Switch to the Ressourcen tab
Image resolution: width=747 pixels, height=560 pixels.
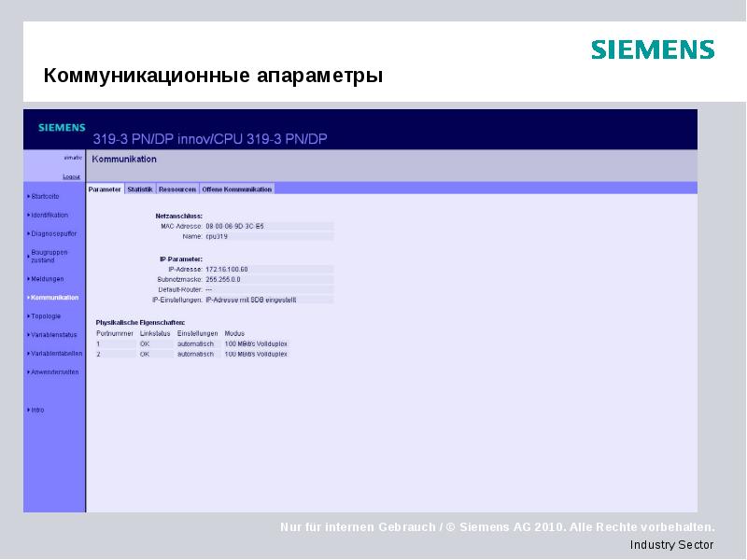pyautogui.click(x=176, y=187)
